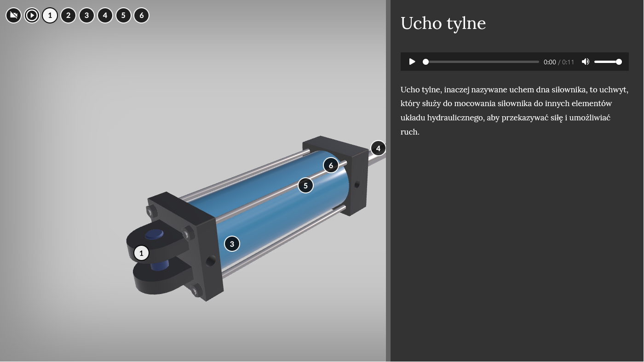Screen dimensions: 644x362
Task: Go to step 3 in top number bar
Action: tap(86, 16)
